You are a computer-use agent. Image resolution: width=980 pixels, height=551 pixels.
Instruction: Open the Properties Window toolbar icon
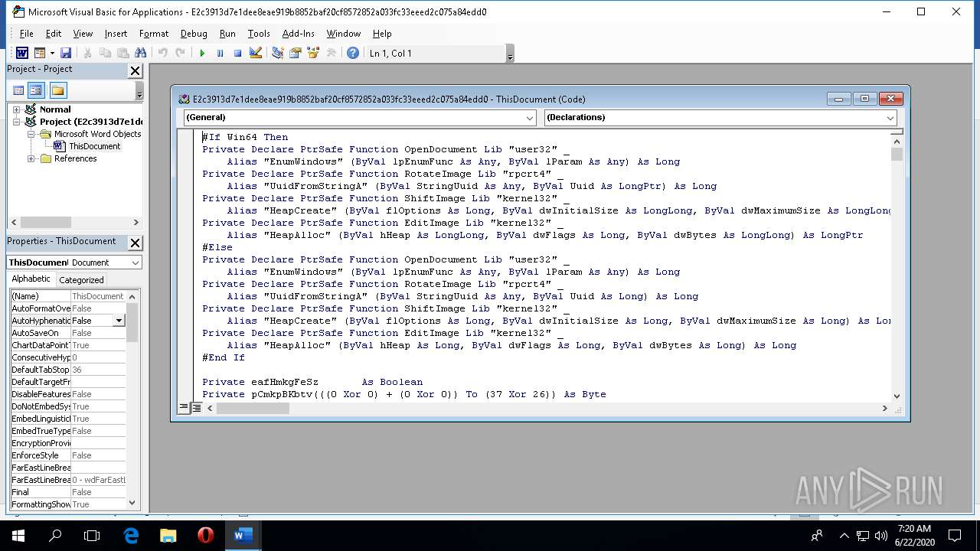pyautogui.click(x=295, y=53)
